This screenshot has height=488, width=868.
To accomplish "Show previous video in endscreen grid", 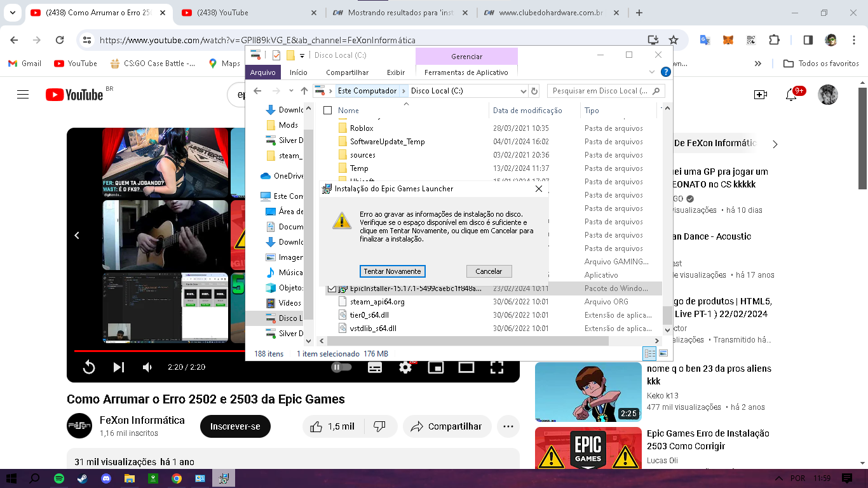I will (77, 236).
